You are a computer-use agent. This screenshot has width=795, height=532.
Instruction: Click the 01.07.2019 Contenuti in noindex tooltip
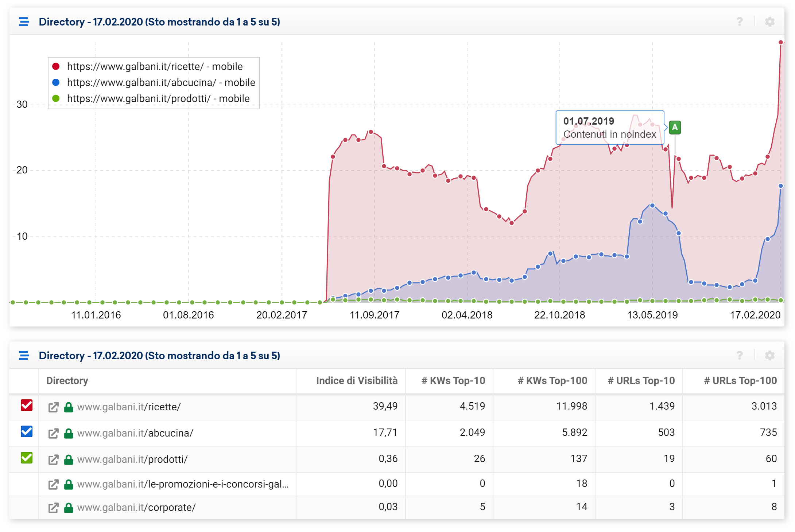610,128
